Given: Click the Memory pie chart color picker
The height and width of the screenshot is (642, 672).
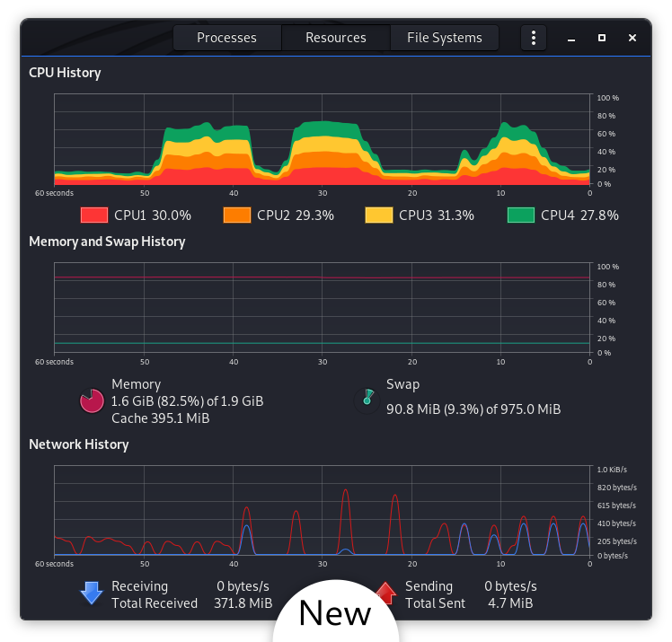Looking at the screenshot, I should click(x=92, y=400).
